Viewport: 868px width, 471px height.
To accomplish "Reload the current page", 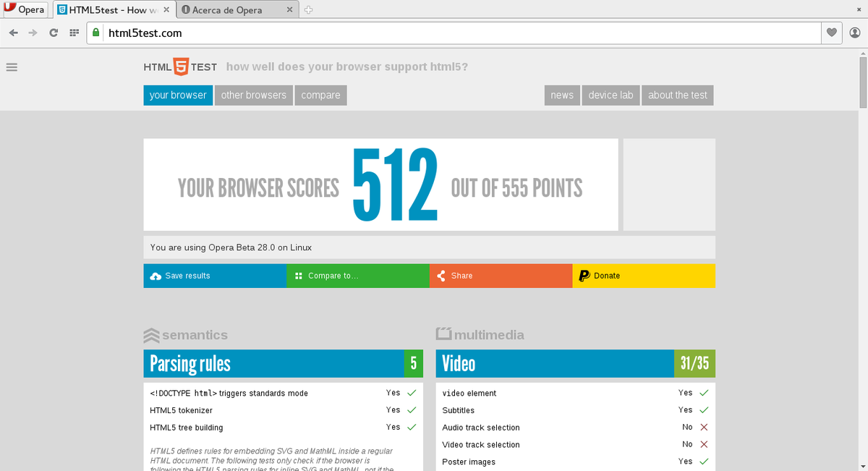I will [x=54, y=33].
